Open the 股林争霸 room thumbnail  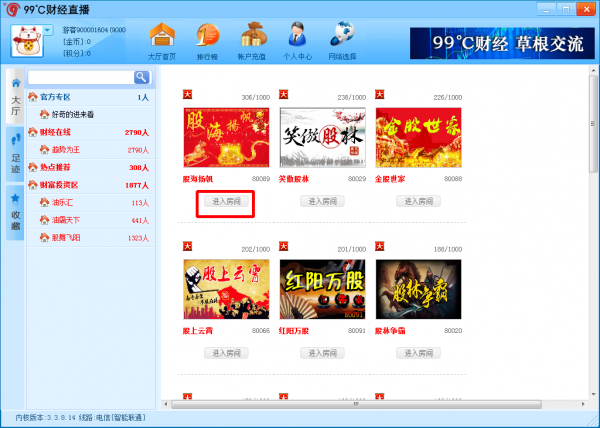point(419,289)
